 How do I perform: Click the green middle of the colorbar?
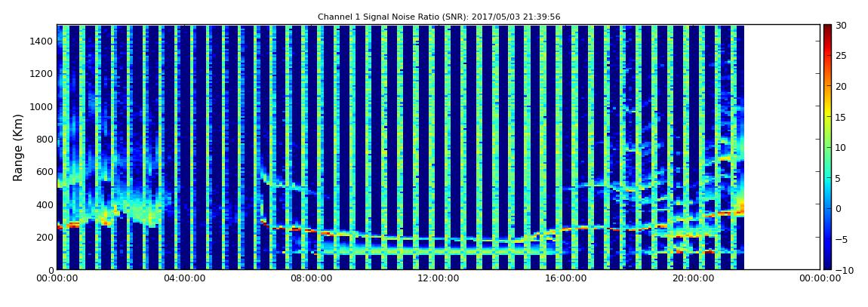(x=827, y=147)
